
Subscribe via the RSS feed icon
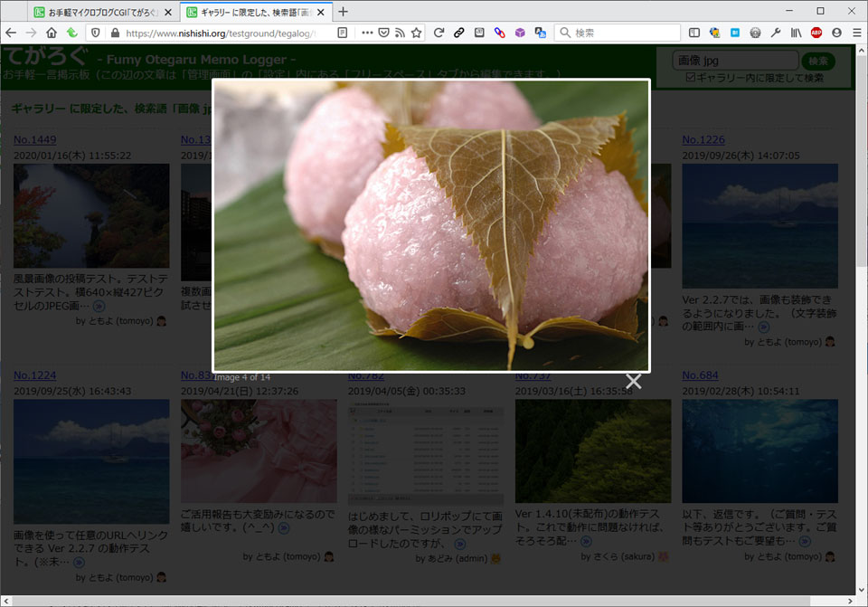coord(400,33)
